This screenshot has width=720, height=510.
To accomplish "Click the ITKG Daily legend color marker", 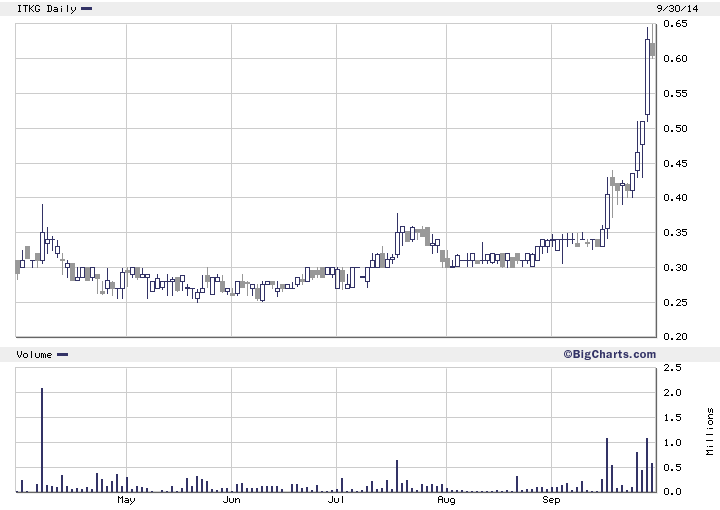I will click(x=87, y=8).
